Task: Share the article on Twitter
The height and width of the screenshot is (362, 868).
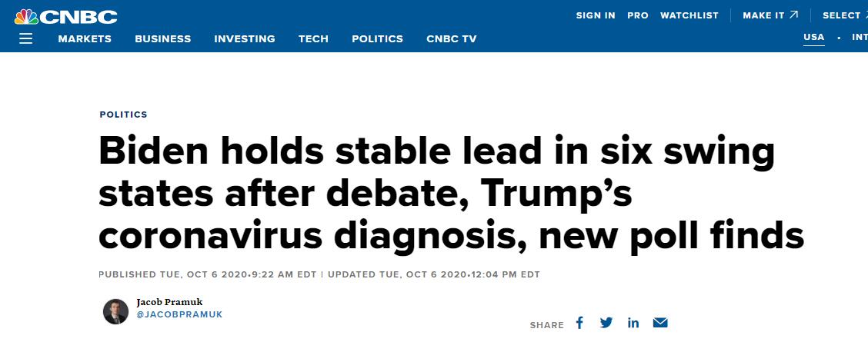Action: (x=606, y=323)
